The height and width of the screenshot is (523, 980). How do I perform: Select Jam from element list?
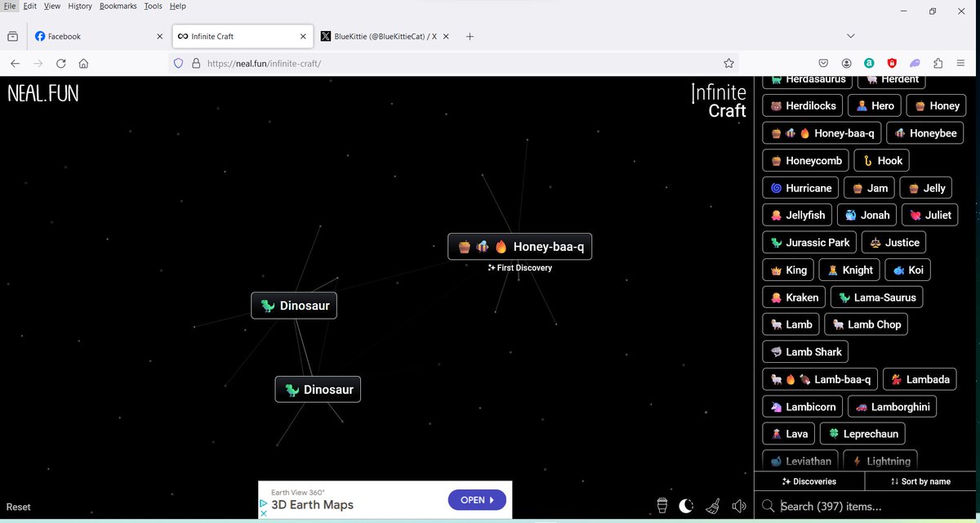click(x=869, y=188)
